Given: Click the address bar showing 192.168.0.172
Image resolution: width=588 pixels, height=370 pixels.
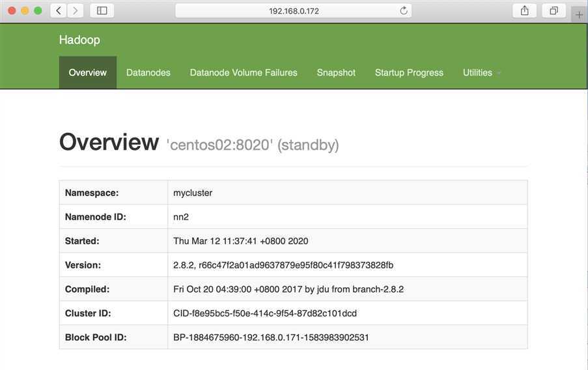Looking at the screenshot, I should point(294,10).
